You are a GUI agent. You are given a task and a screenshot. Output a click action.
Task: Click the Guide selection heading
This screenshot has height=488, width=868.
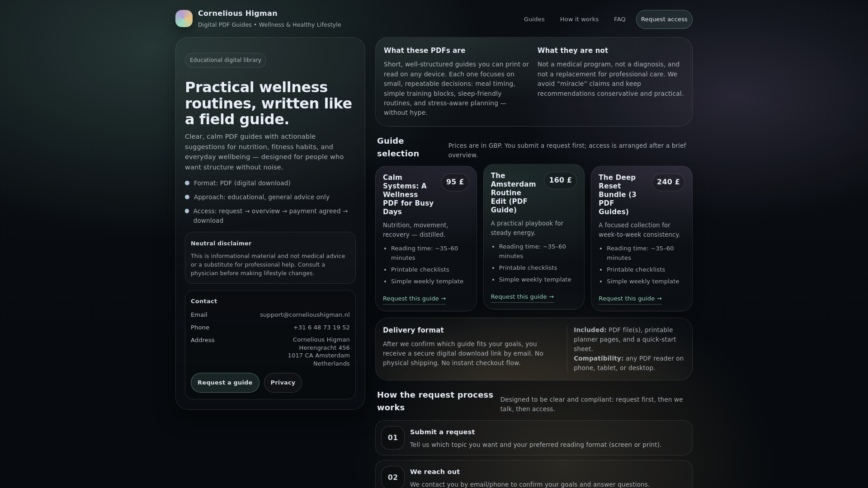click(x=398, y=147)
